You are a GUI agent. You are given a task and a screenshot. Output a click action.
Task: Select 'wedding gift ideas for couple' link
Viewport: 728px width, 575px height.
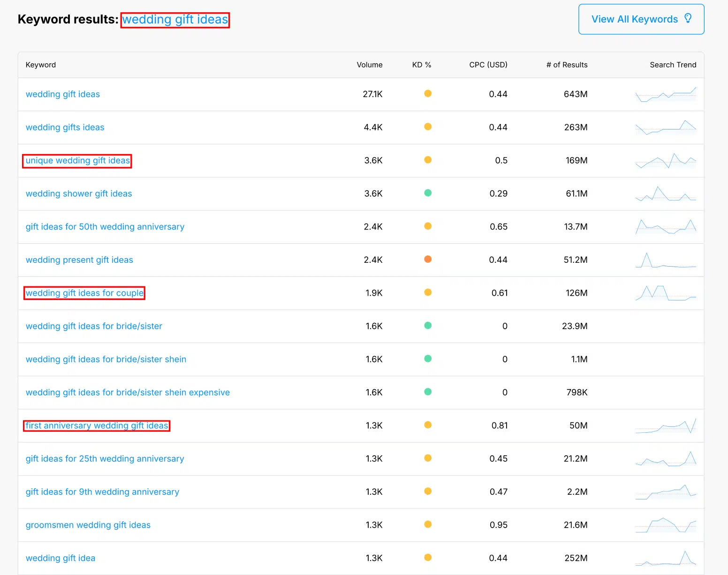84,293
